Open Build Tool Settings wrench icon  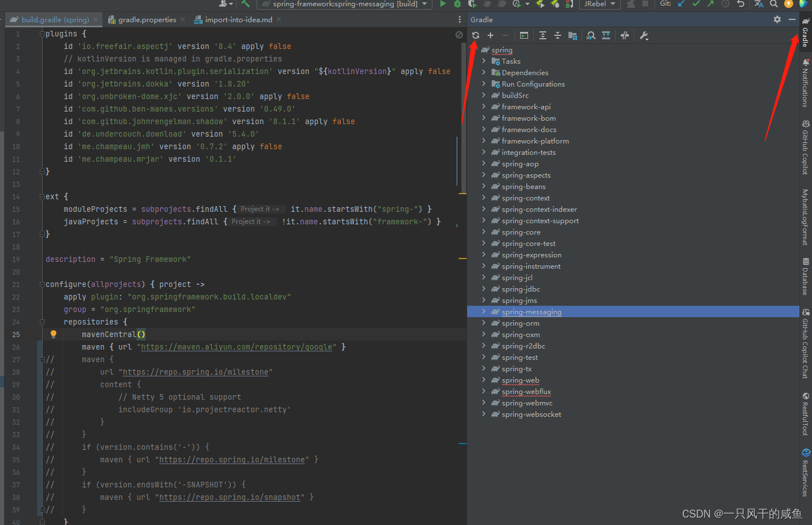pyautogui.click(x=644, y=35)
